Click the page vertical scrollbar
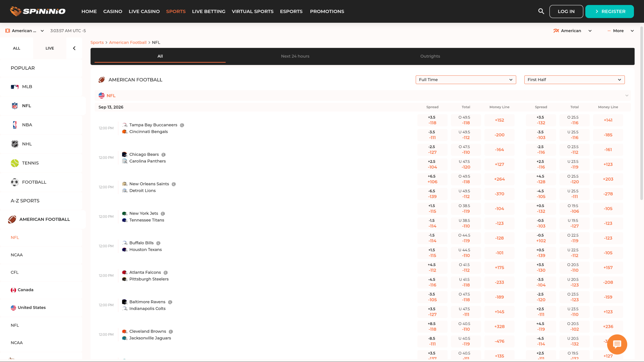This screenshot has height=362, width=644. [x=642, y=114]
